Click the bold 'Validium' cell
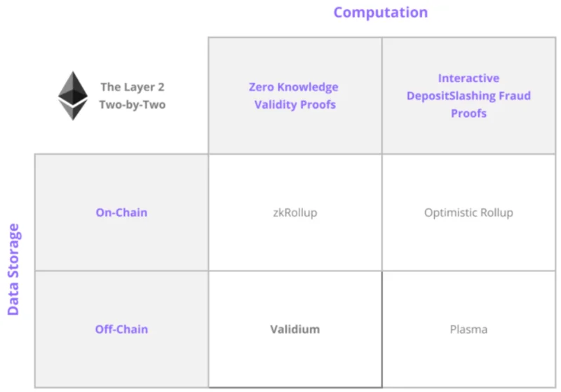Viewport: 561px width, 392px height. 295,329
